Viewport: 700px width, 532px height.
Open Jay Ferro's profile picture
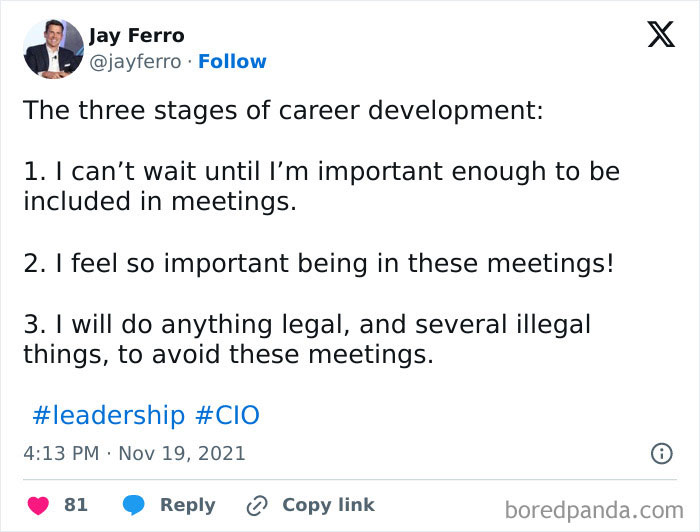[x=51, y=48]
